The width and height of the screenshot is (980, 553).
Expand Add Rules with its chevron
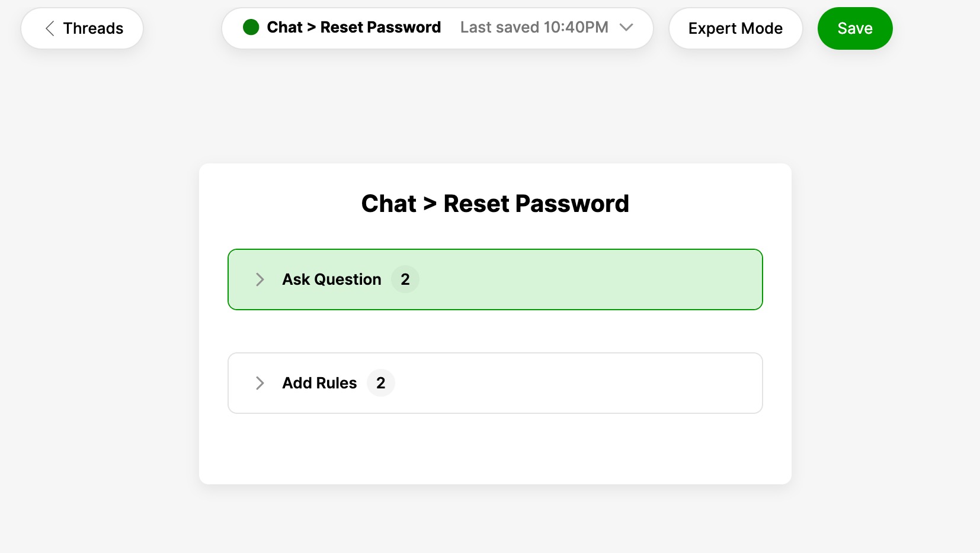pos(260,383)
